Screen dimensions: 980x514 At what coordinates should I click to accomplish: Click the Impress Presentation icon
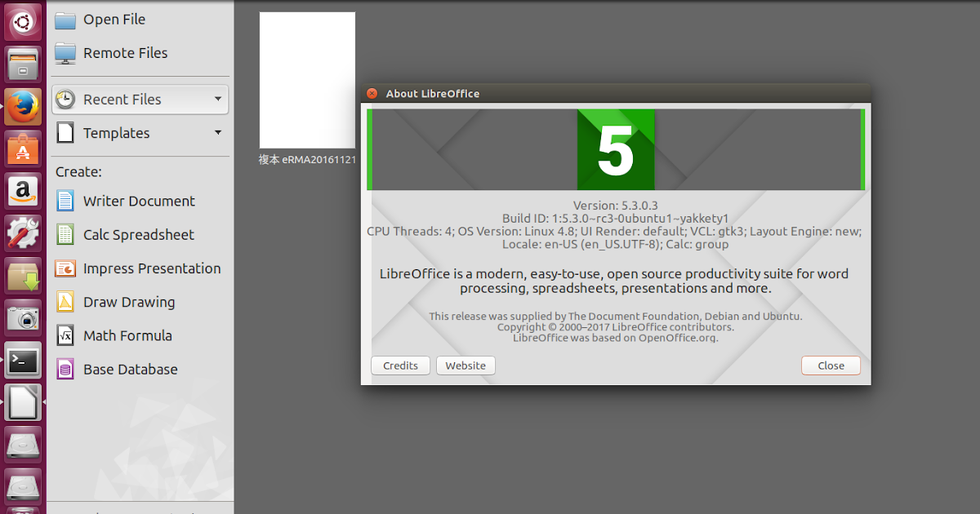pos(65,268)
